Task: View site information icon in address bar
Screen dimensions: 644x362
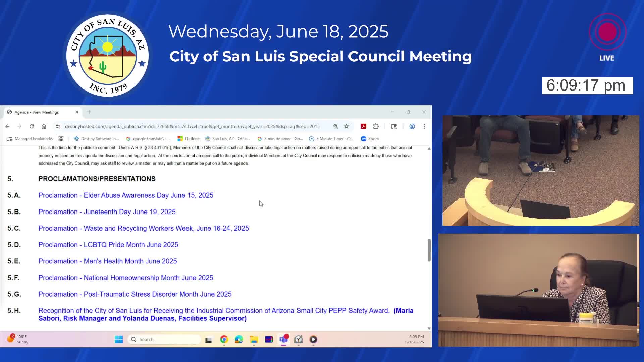Action: [58, 126]
